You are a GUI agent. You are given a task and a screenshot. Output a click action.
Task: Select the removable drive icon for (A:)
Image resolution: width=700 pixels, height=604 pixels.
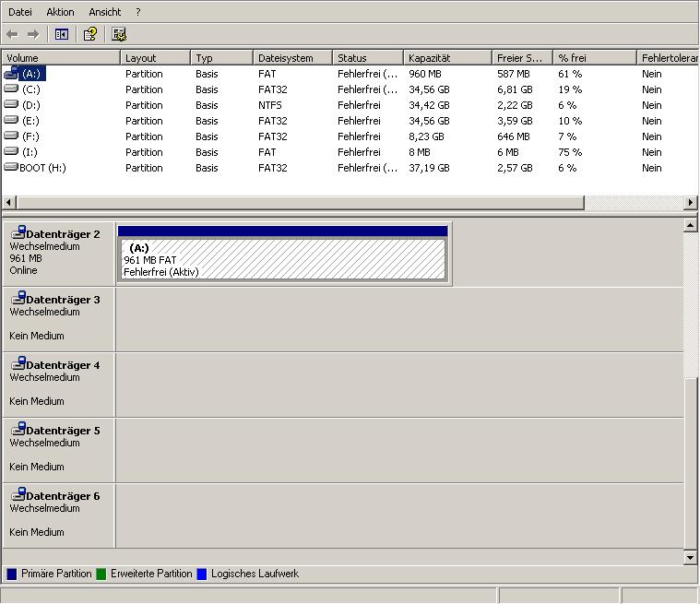pyautogui.click(x=11, y=74)
